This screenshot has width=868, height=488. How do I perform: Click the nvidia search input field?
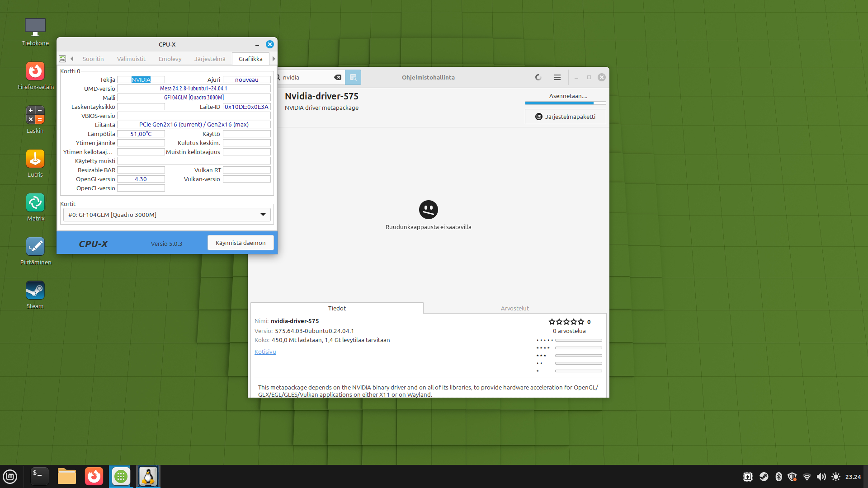pos(307,77)
